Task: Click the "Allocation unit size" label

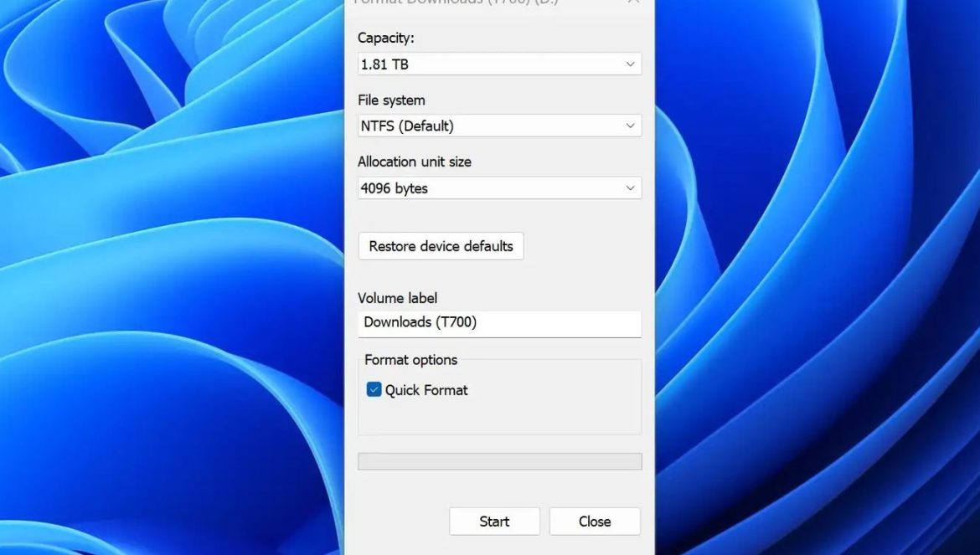Action: click(415, 162)
